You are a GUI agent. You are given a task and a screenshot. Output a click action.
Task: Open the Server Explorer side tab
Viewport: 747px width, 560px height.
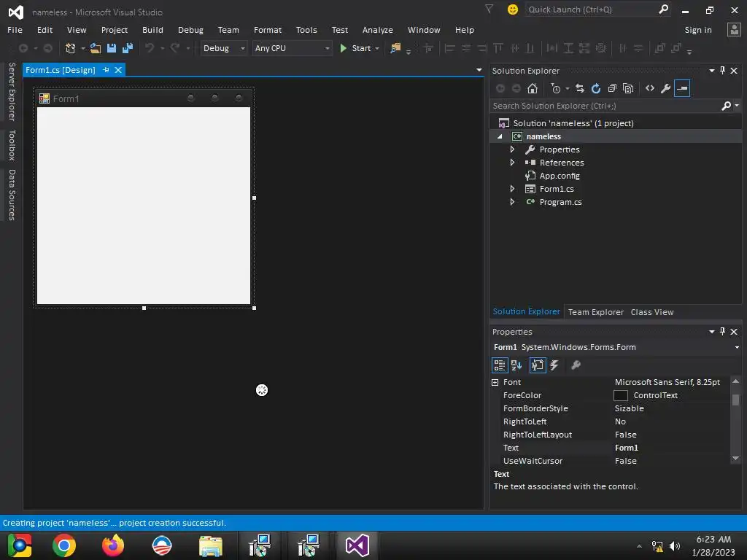coord(12,92)
